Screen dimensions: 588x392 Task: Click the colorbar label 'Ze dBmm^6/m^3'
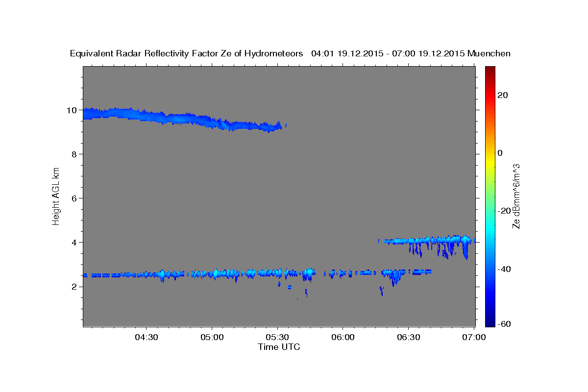pyautogui.click(x=516, y=196)
